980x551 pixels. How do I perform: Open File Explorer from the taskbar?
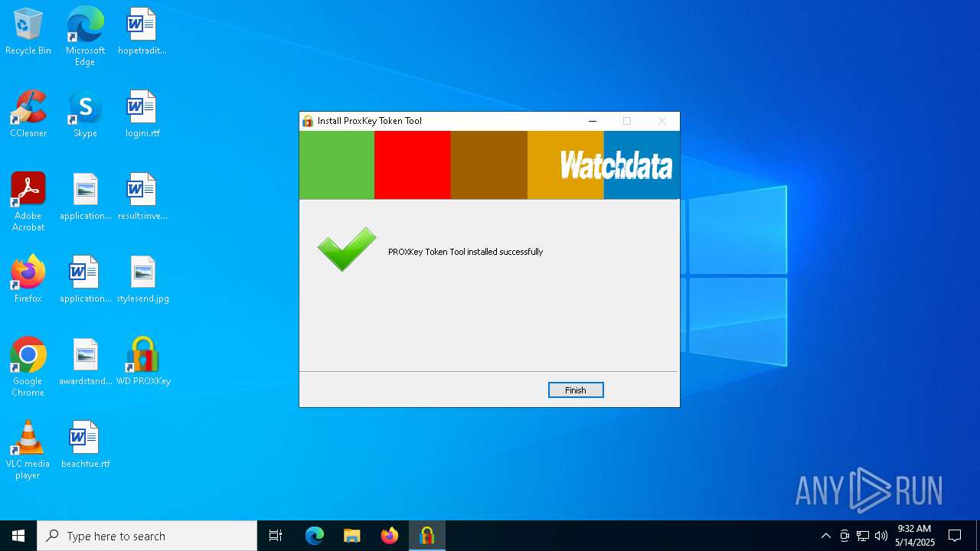(352, 536)
